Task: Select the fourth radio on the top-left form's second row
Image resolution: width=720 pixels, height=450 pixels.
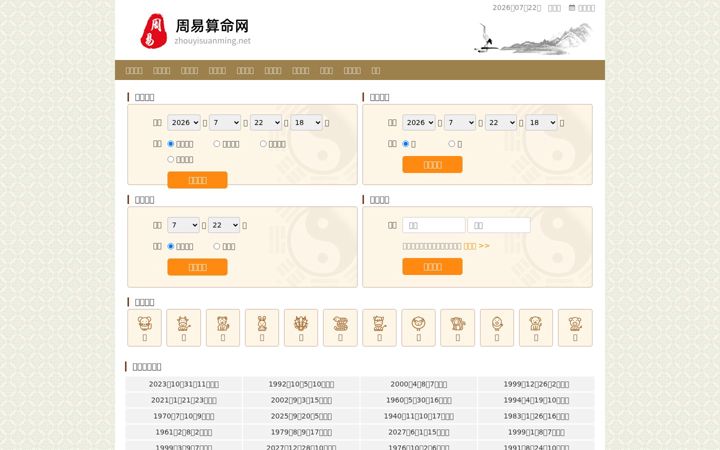Action: tap(171, 159)
